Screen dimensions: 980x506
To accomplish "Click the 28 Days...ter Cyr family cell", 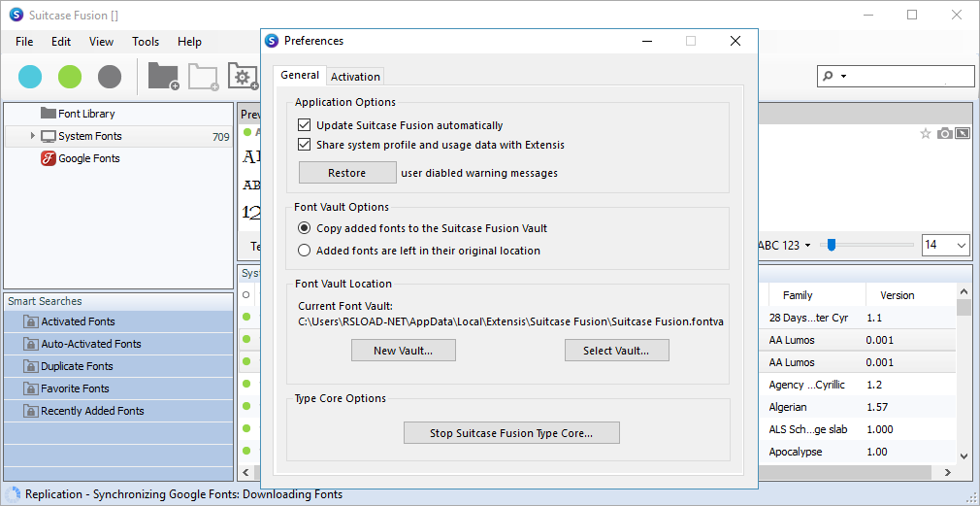I will point(808,318).
